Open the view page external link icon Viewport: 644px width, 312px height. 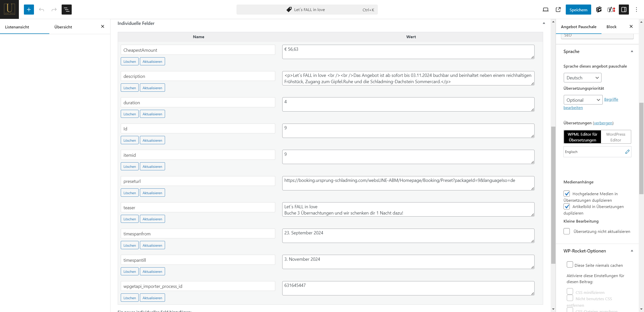pyautogui.click(x=558, y=10)
